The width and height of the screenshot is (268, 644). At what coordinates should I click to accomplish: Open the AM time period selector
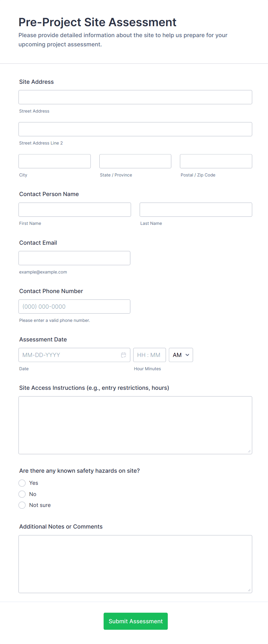click(181, 355)
